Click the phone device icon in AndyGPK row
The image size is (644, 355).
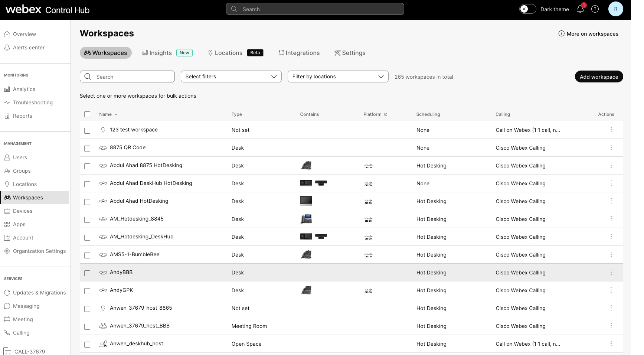pyautogui.click(x=306, y=290)
